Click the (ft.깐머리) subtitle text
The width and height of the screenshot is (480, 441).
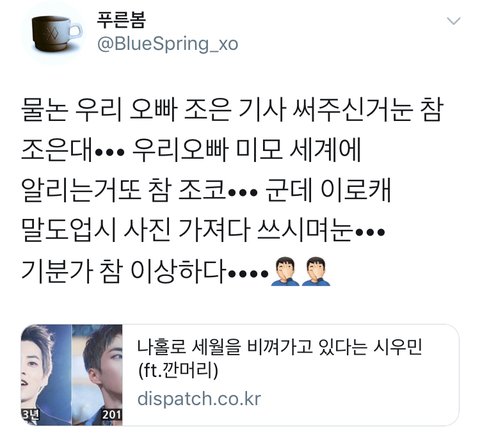[178, 371]
